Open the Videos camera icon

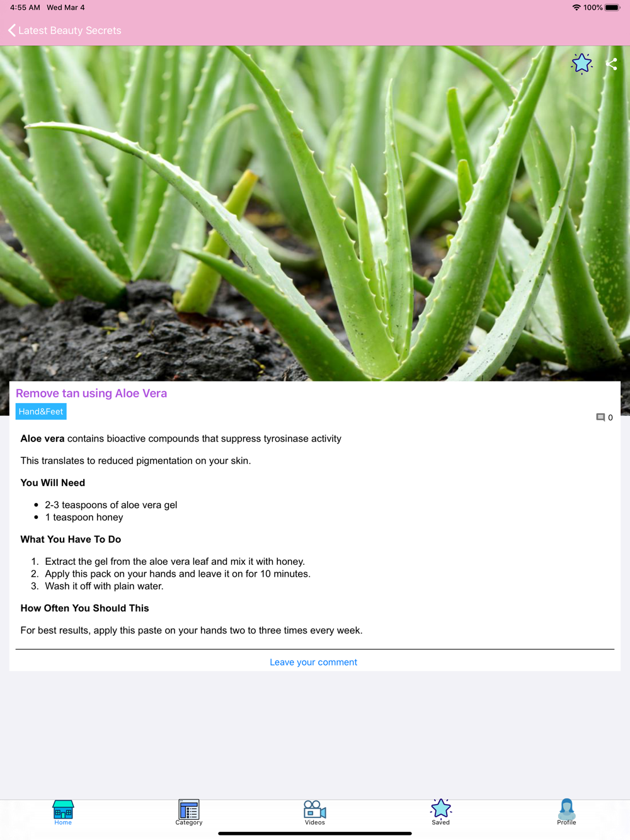[315, 809]
